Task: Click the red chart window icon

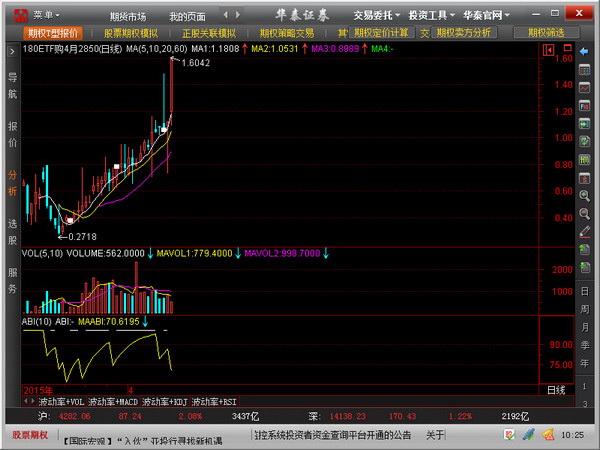Action: tap(584, 178)
